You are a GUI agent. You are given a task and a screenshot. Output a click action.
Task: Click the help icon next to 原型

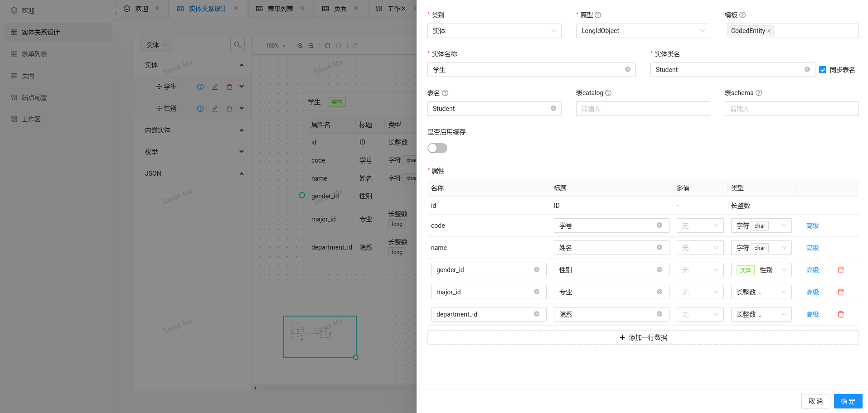(598, 15)
